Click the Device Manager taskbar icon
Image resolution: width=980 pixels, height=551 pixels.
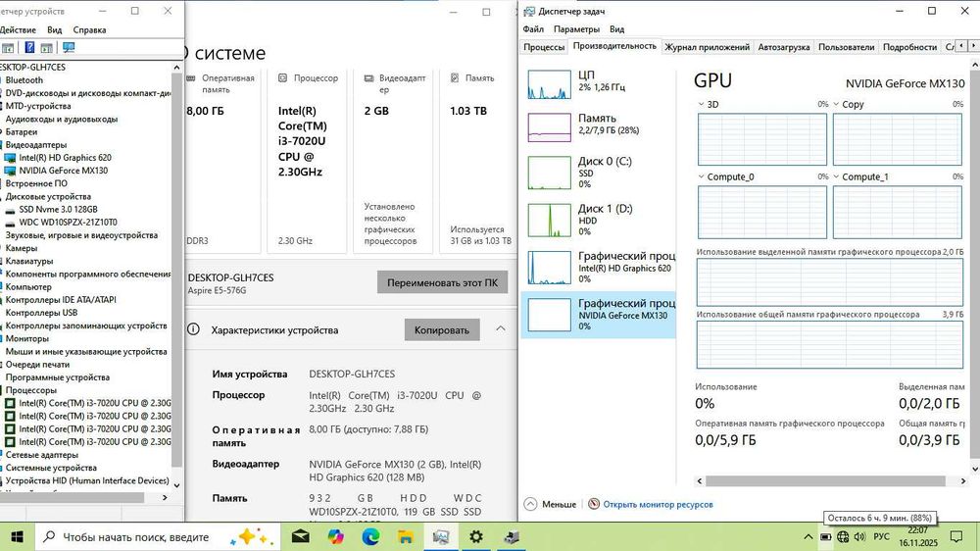tap(512, 536)
